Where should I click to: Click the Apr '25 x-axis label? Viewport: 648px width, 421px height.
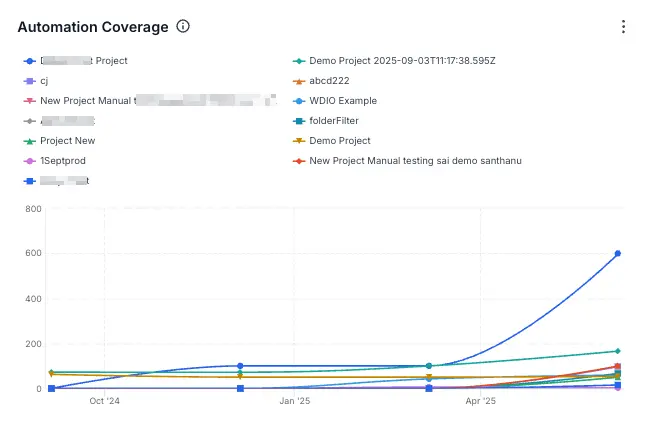click(x=481, y=402)
